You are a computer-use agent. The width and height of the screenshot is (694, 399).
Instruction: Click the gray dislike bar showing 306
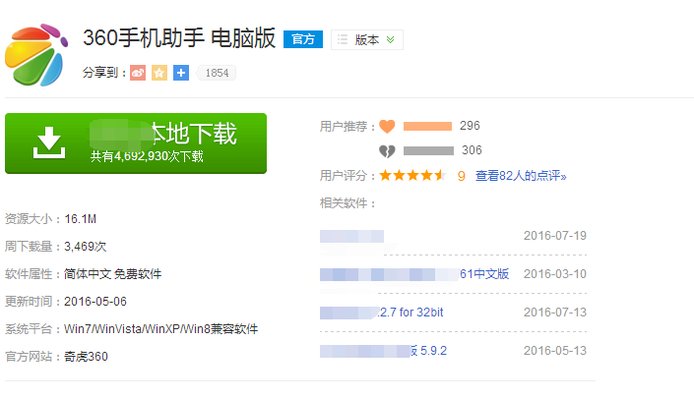(x=428, y=151)
